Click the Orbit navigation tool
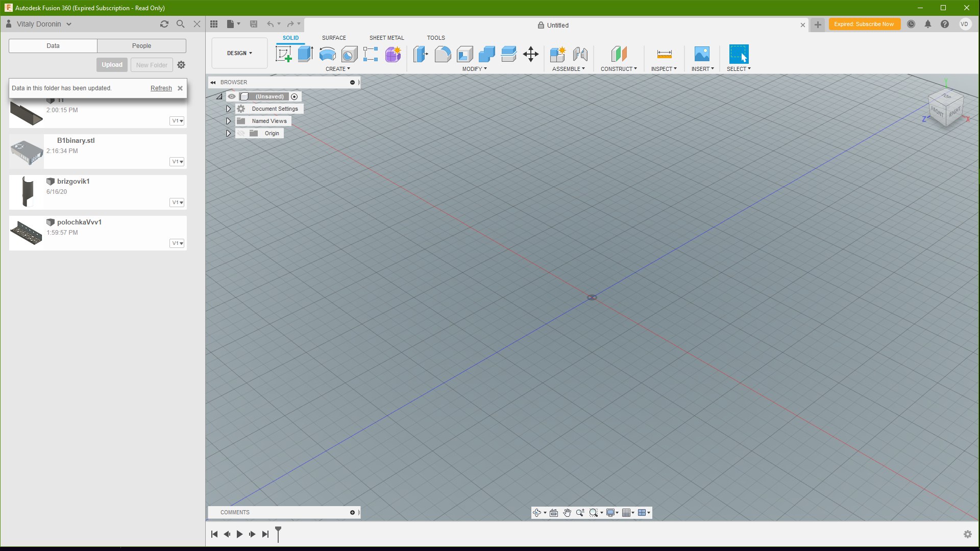This screenshot has width=980, height=551. pyautogui.click(x=537, y=513)
